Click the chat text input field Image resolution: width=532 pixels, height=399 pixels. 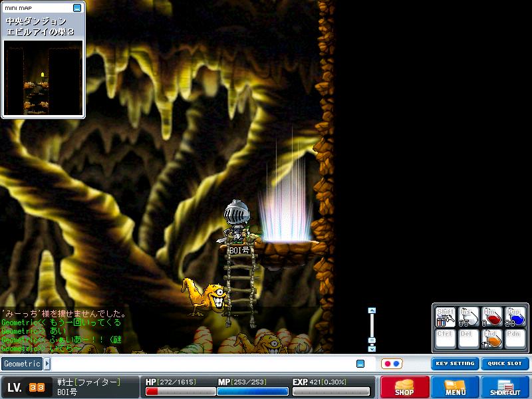[x=203, y=364]
